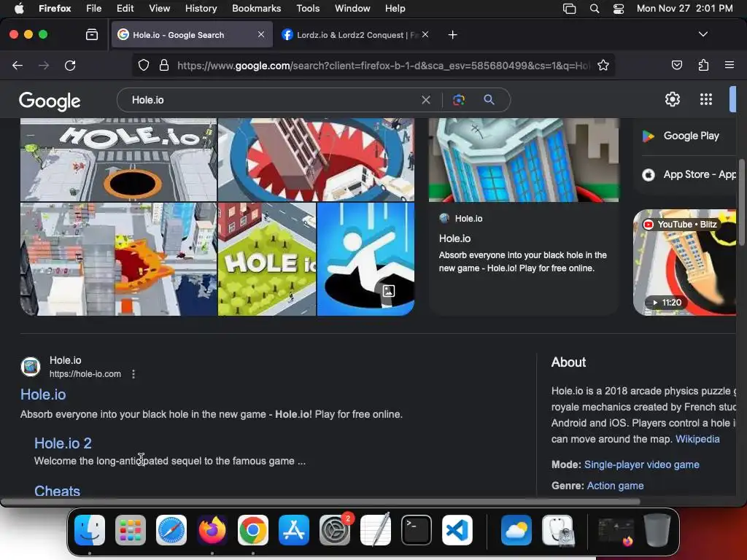
Task: Open the orange hole in gray city thumbnail
Action: [x=118, y=259]
